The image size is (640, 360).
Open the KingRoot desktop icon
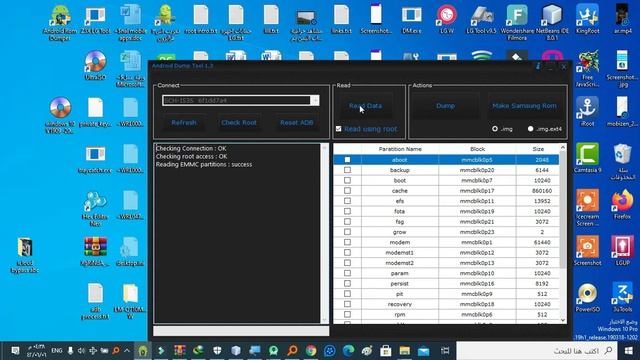pyautogui.click(x=587, y=19)
